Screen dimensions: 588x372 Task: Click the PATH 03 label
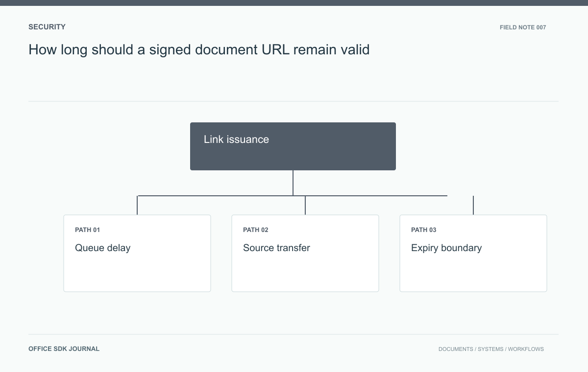click(424, 230)
